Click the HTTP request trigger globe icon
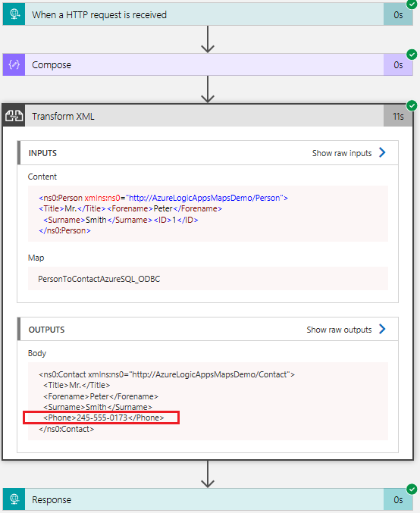This screenshot has height=513, width=420. pos(14,14)
